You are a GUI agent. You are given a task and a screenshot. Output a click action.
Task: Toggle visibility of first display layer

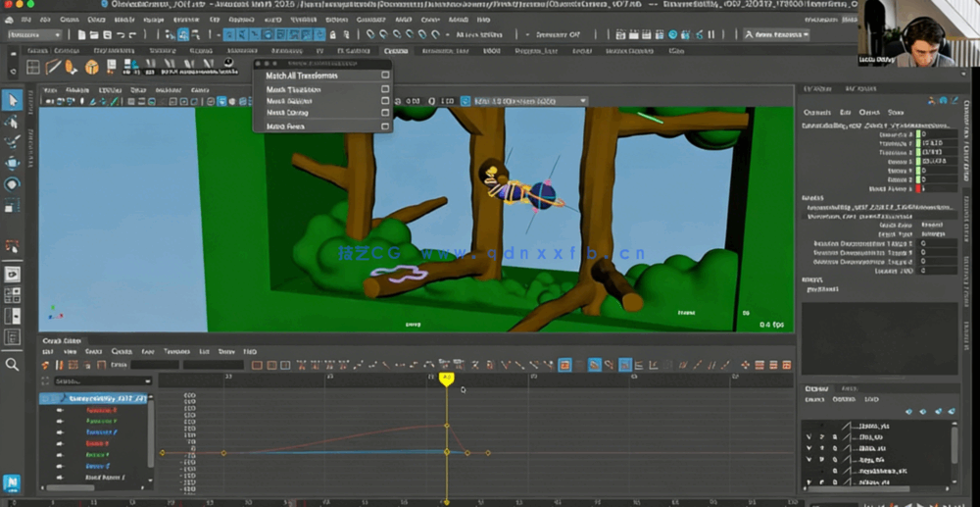(808, 427)
